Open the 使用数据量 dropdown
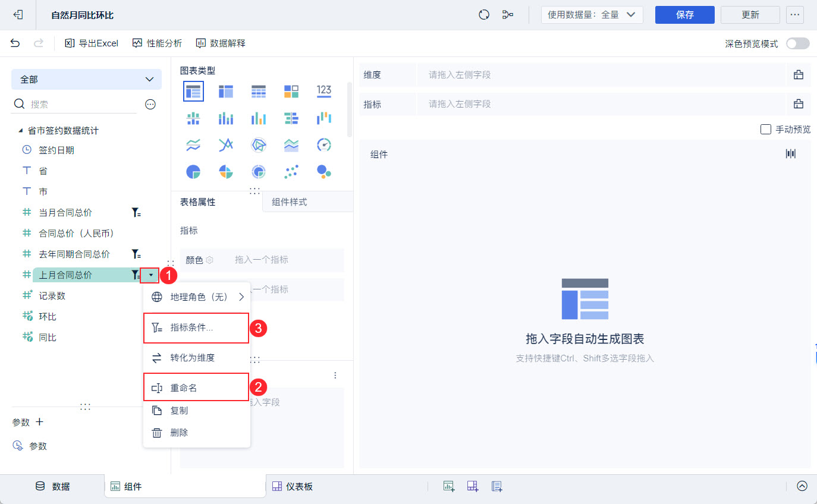Viewport: 817px width, 504px height. pyautogui.click(x=592, y=15)
